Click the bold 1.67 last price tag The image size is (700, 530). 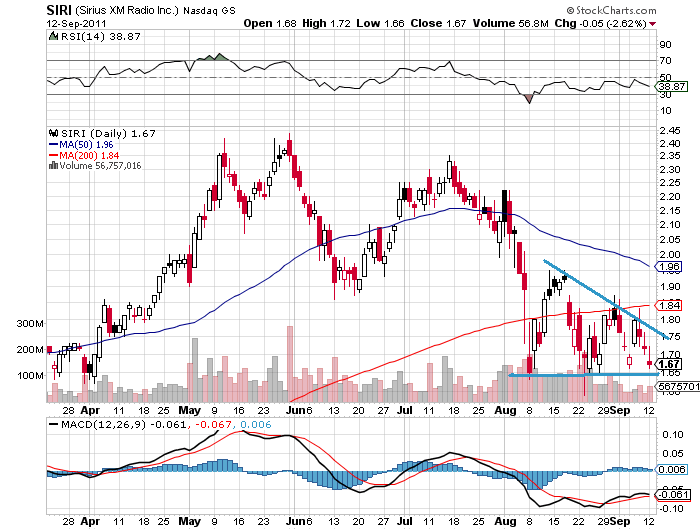point(668,364)
